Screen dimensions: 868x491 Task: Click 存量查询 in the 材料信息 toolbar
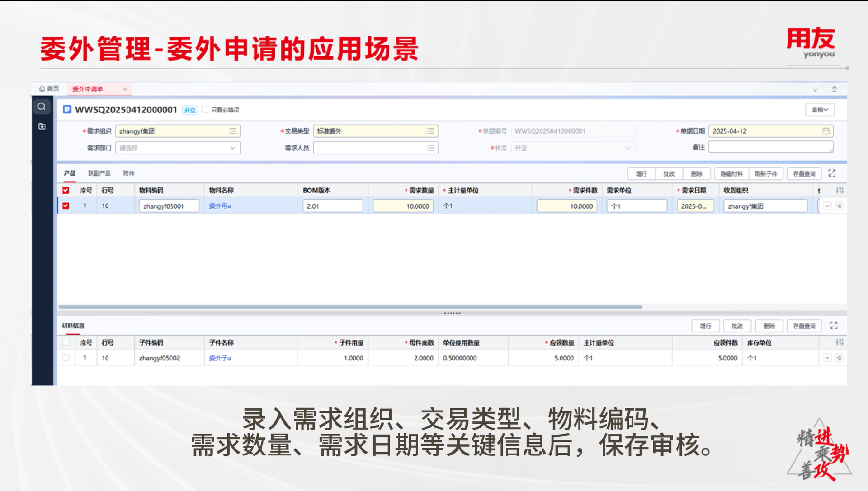[804, 326]
